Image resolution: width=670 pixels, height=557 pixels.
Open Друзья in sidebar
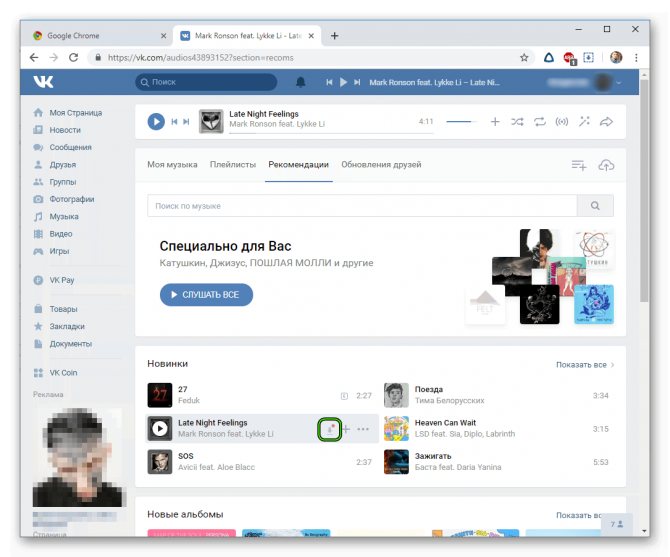55,164
